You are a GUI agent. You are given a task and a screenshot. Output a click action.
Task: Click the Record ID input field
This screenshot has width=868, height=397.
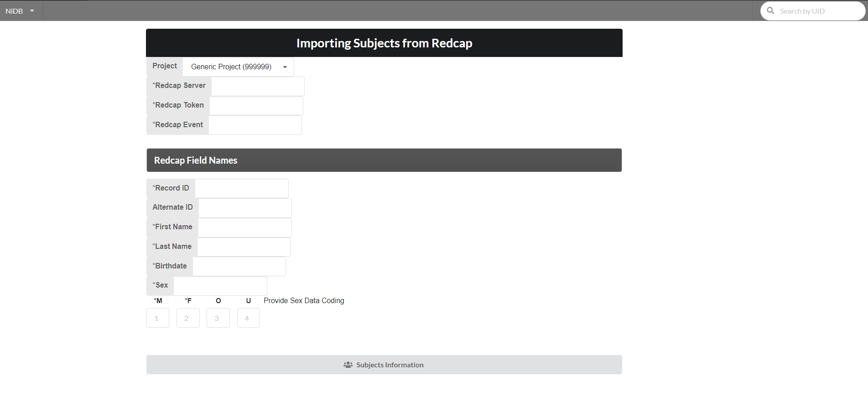[241, 188]
